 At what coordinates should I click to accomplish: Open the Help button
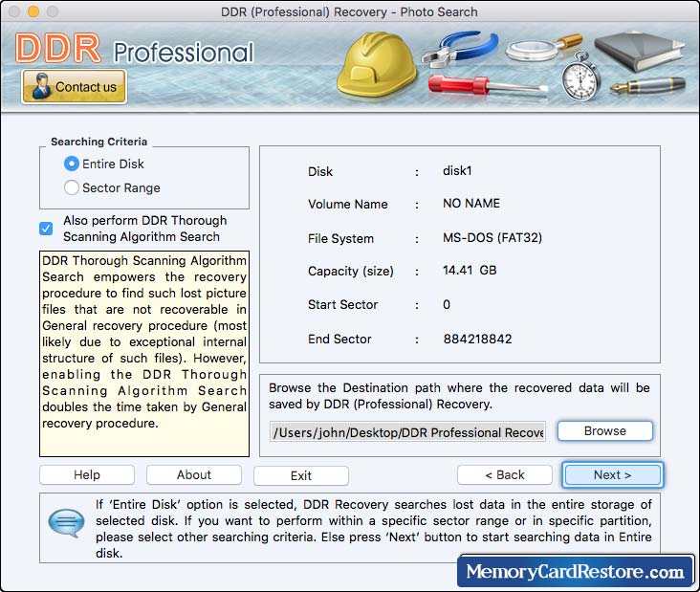point(87,475)
